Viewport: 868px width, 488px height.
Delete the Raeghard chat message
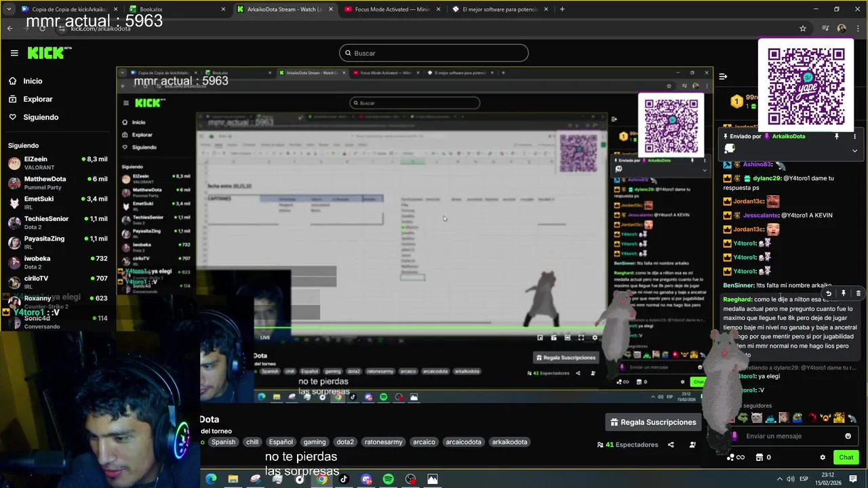[x=859, y=293]
